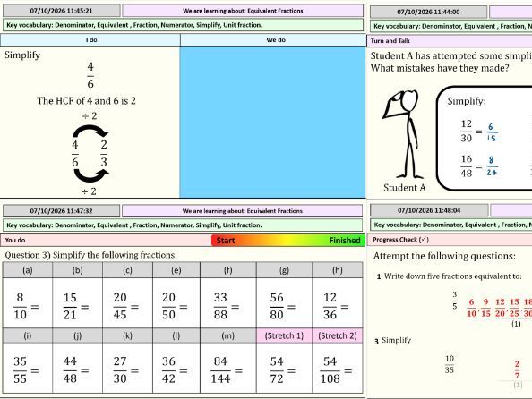Click the simplified 2/3 fraction

(x=104, y=154)
